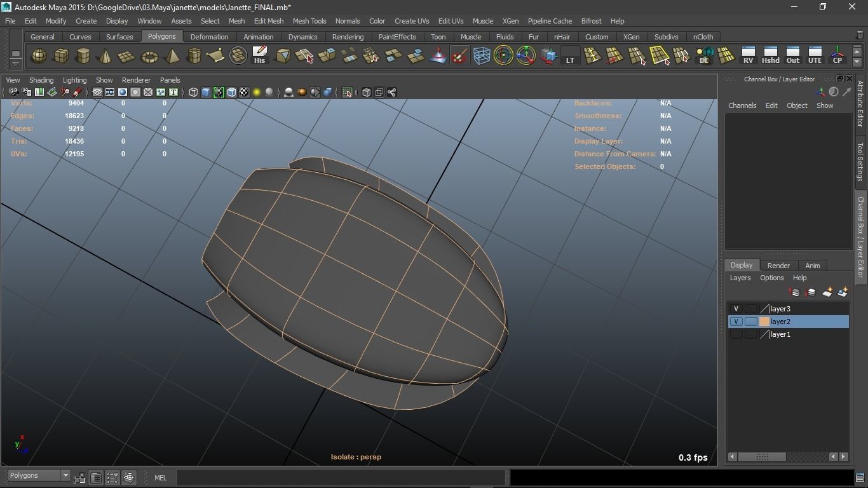Show the previous shelf row using up arrow
This screenshot has height=488, width=868.
pyautogui.click(x=857, y=50)
